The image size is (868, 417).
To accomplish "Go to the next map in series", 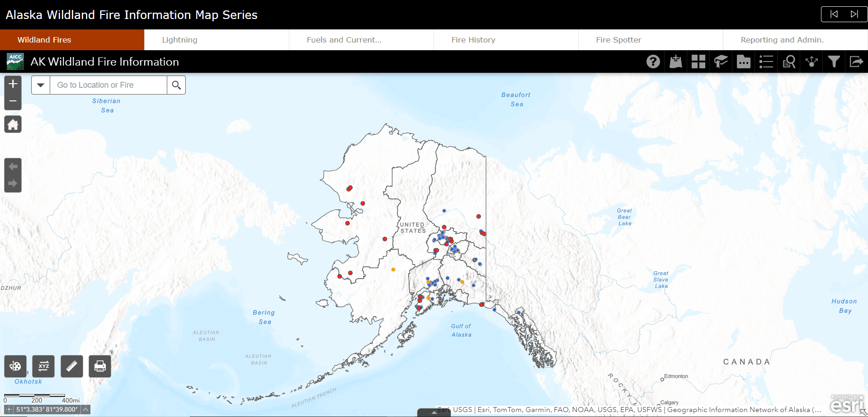I will tap(854, 14).
